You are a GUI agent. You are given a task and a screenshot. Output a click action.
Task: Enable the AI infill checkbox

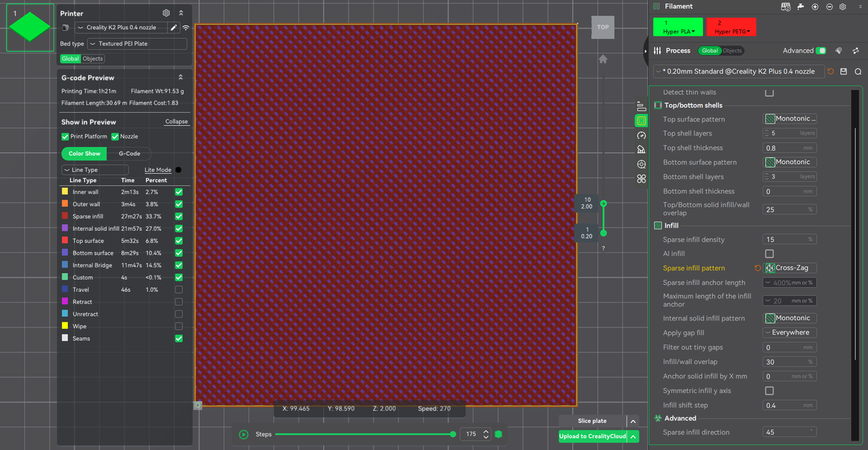[769, 254]
